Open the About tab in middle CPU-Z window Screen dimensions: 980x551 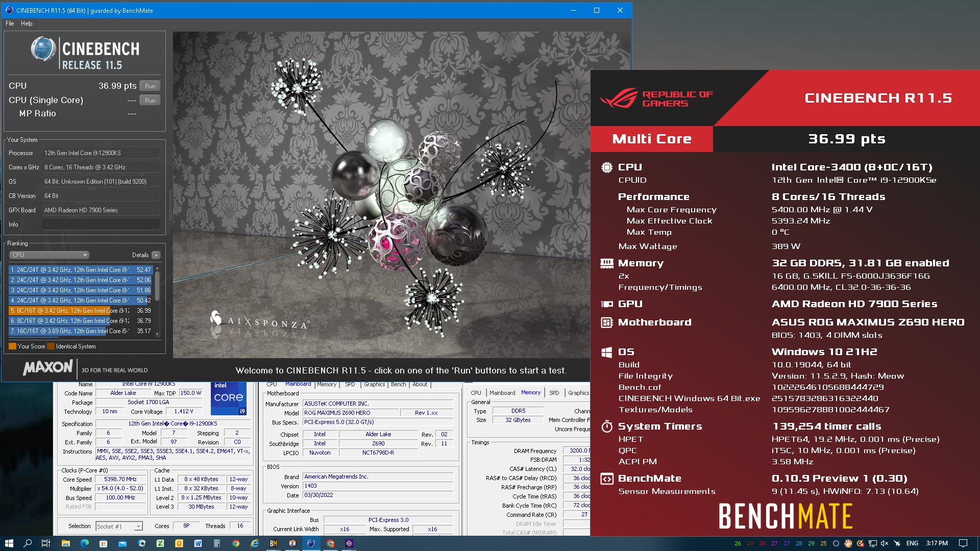420,384
